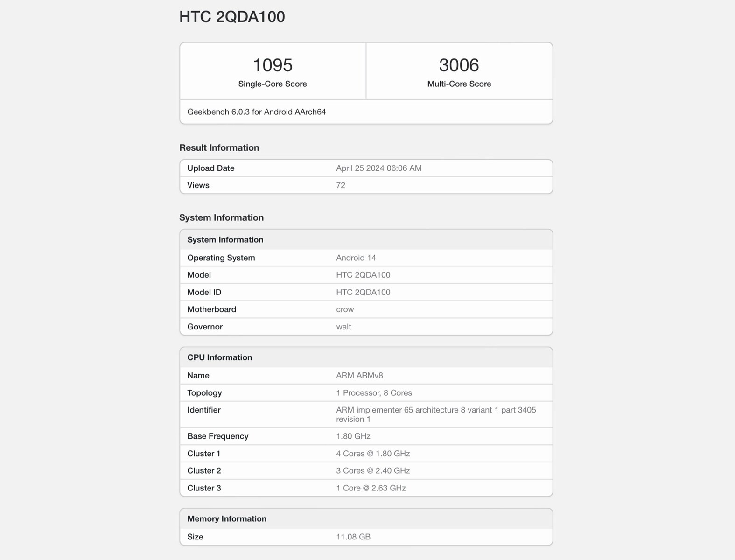Select the Base Frequency value "1.80 GHz"
Screen dimensions: 735x560
click(x=353, y=436)
